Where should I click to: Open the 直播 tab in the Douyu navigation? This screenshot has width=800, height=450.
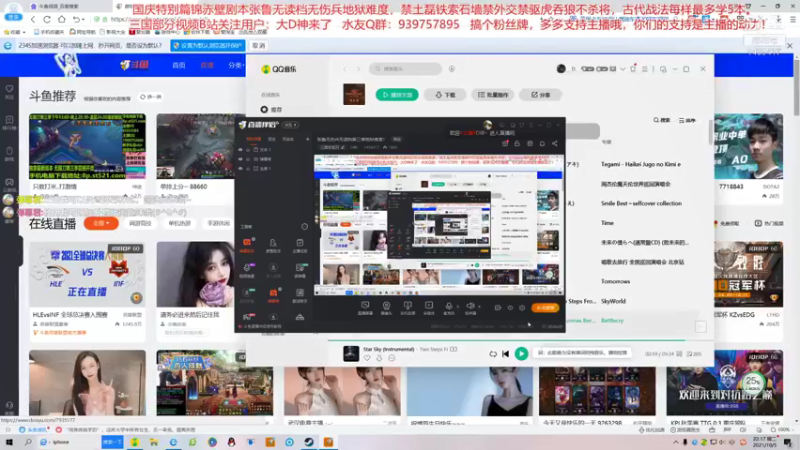coord(207,65)
